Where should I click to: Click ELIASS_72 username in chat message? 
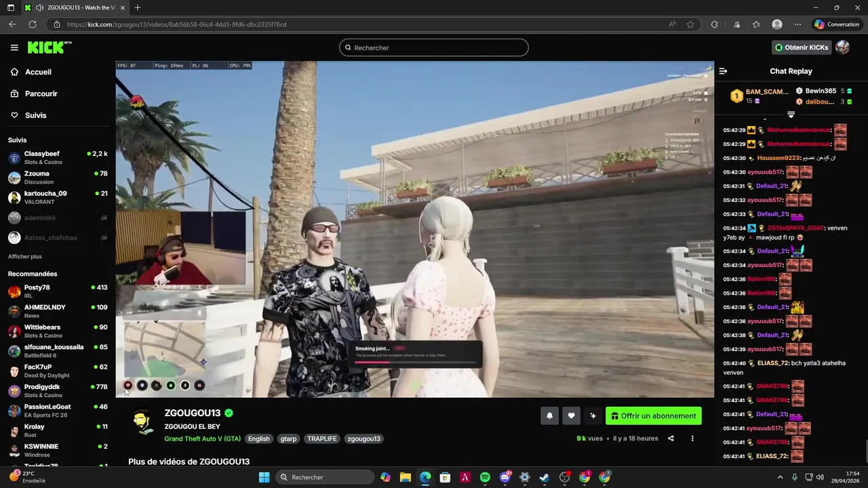point(773,363)
